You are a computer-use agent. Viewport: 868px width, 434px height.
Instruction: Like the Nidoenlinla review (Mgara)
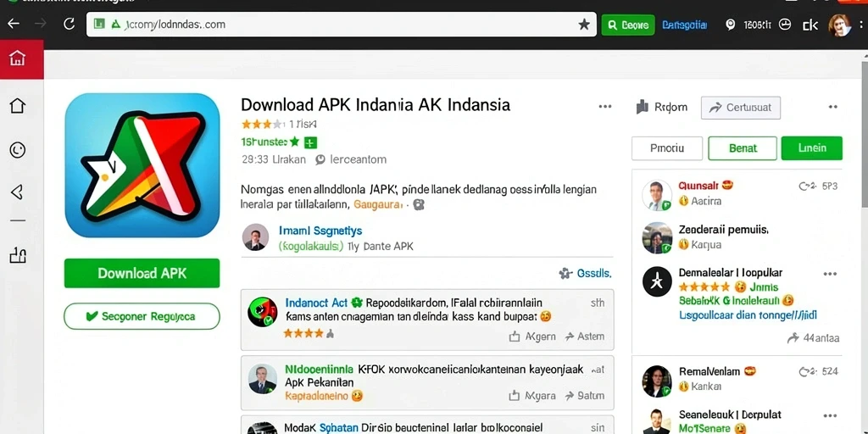532,396
